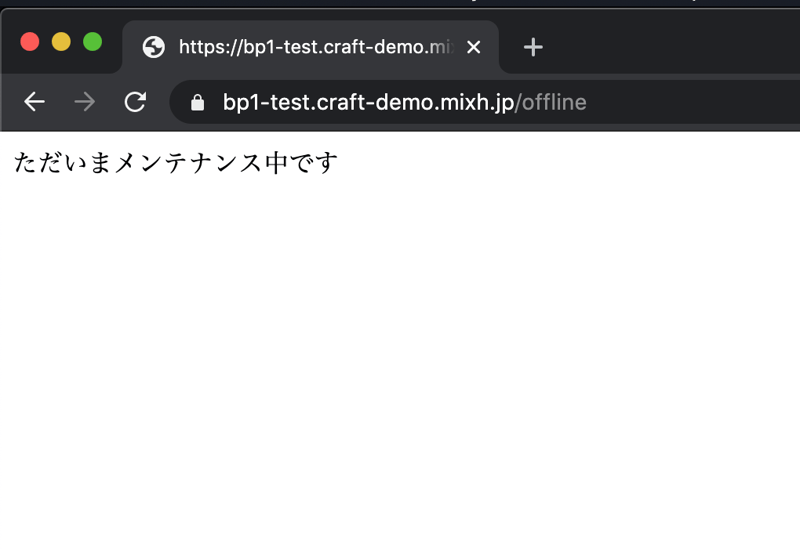Screen dimensions: 800x550
Task: Close the bp1-test.craft-demo tab
Action: point(474,47)
